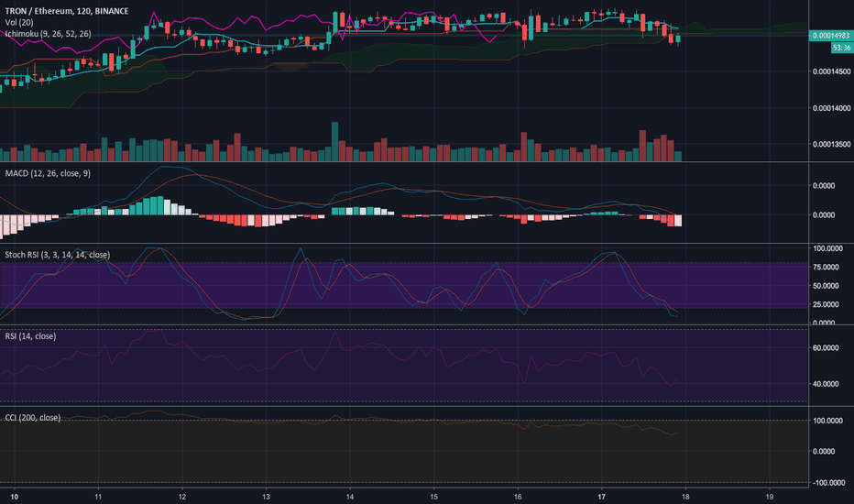The image size is (854, 504).
Task: Click the Stoch RSI 75.0000 axis label
Action: pyautogui.click(x=827, y=267)
